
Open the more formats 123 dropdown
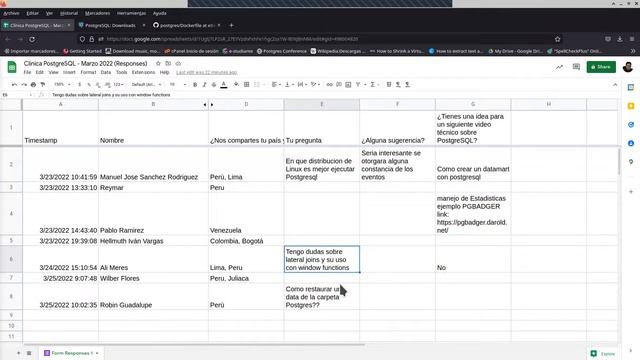[x=119, y=84]
